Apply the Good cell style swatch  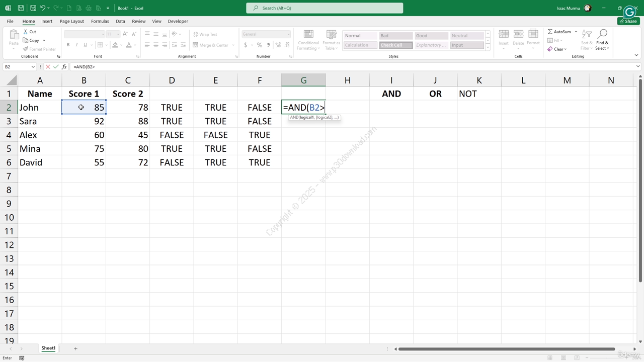(x=431, y=36)
